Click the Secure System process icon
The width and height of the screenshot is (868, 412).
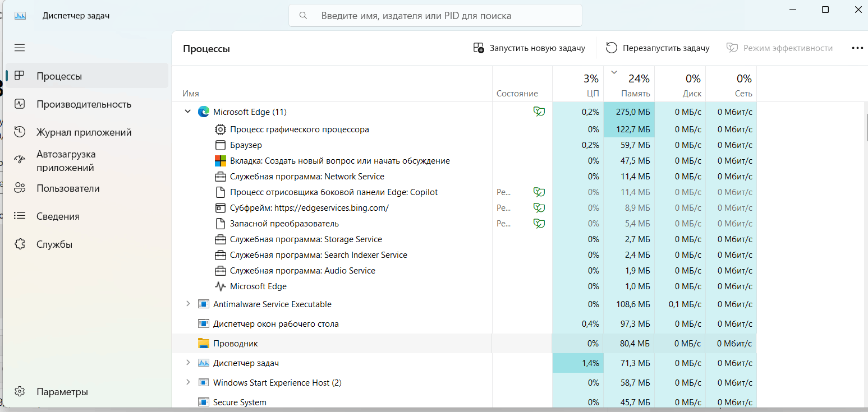[203, 402]
